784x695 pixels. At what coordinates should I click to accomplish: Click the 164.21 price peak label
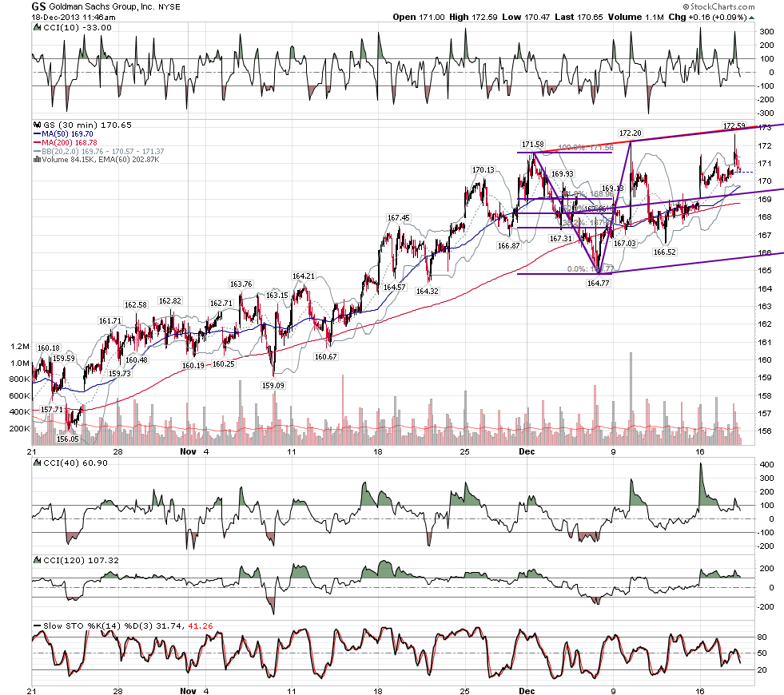304,276
